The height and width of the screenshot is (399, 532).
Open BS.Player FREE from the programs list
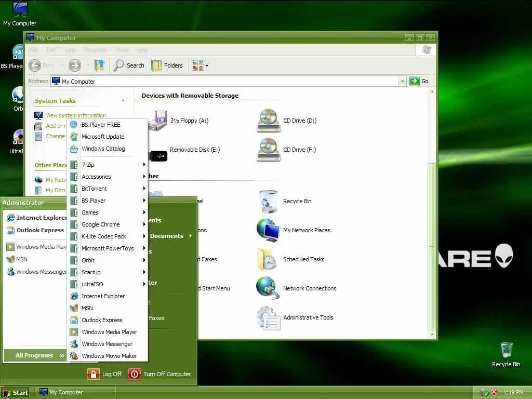(x=108, y=125)
